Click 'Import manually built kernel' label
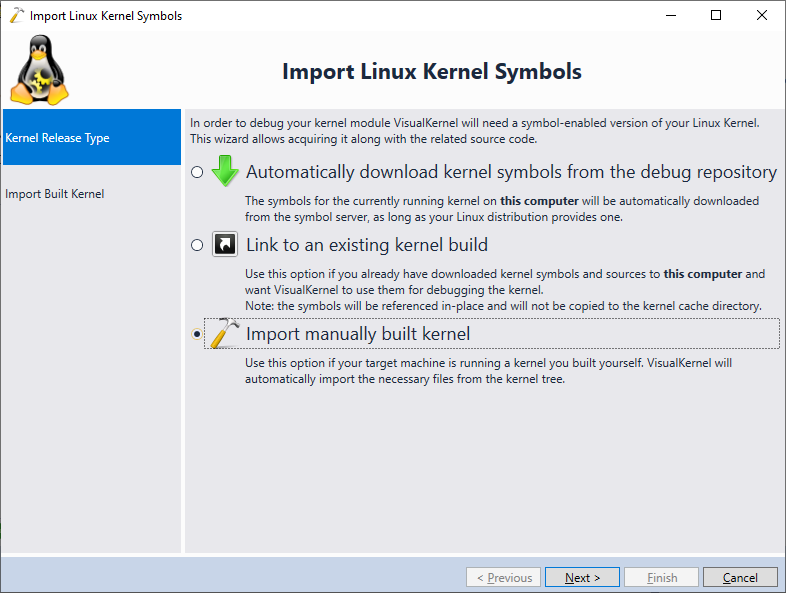This screenshot has height=593, width=786. coord(358,334)
